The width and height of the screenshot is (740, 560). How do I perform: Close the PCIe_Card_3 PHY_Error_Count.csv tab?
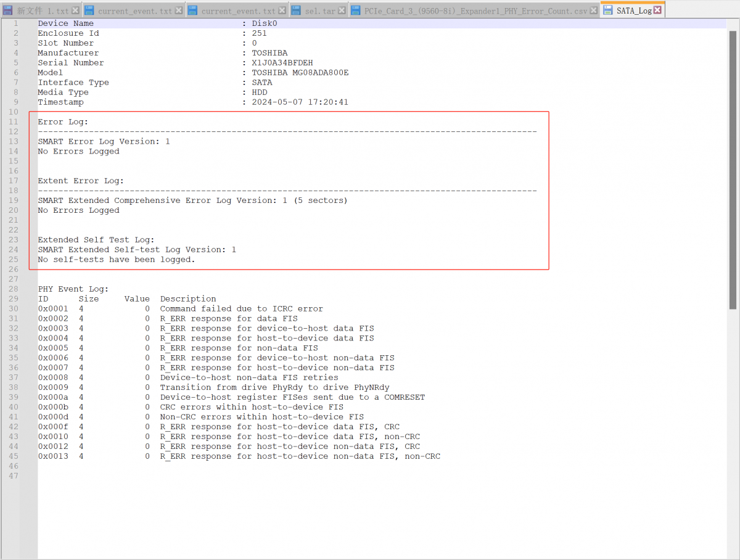(x=593, y=11)
